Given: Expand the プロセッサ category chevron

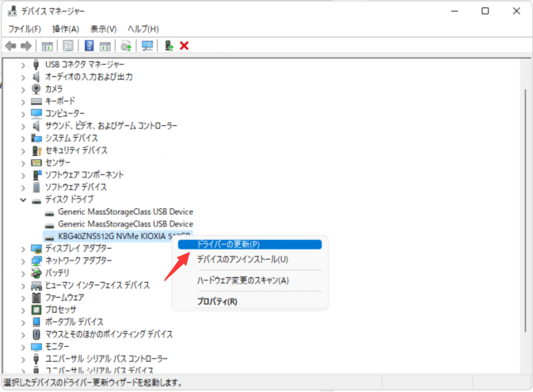Looking at the screenshot, I should (23, 310).
